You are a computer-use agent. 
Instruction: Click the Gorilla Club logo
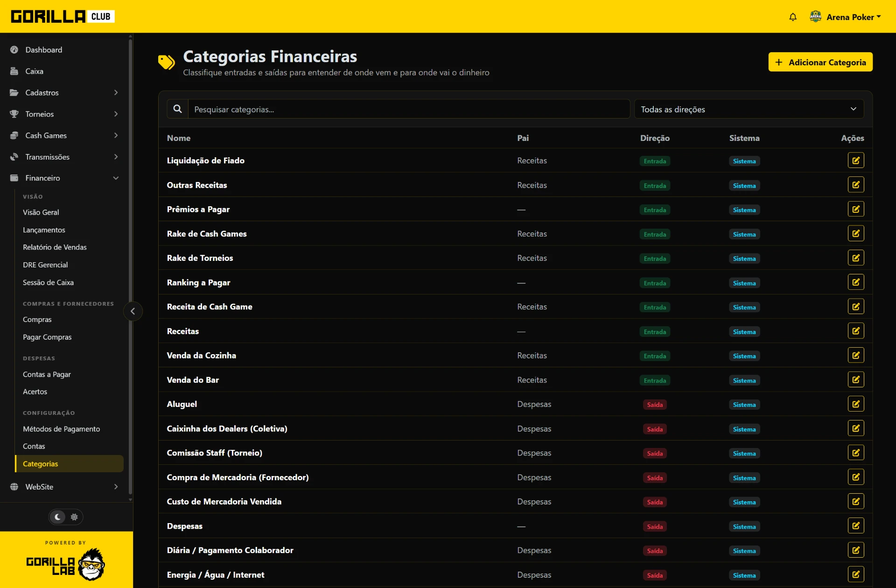point(63,16)
